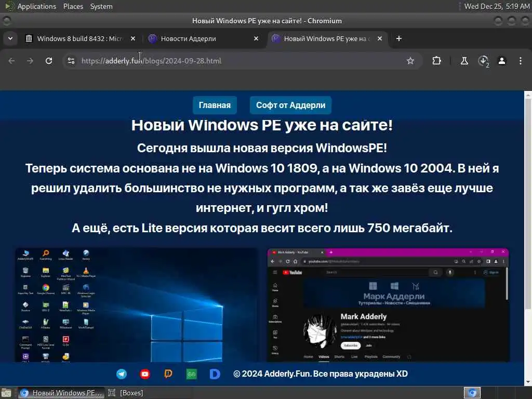532x399 pixels.
Task: Open the YouTube link in footer
Action: (x=145, y=374)
